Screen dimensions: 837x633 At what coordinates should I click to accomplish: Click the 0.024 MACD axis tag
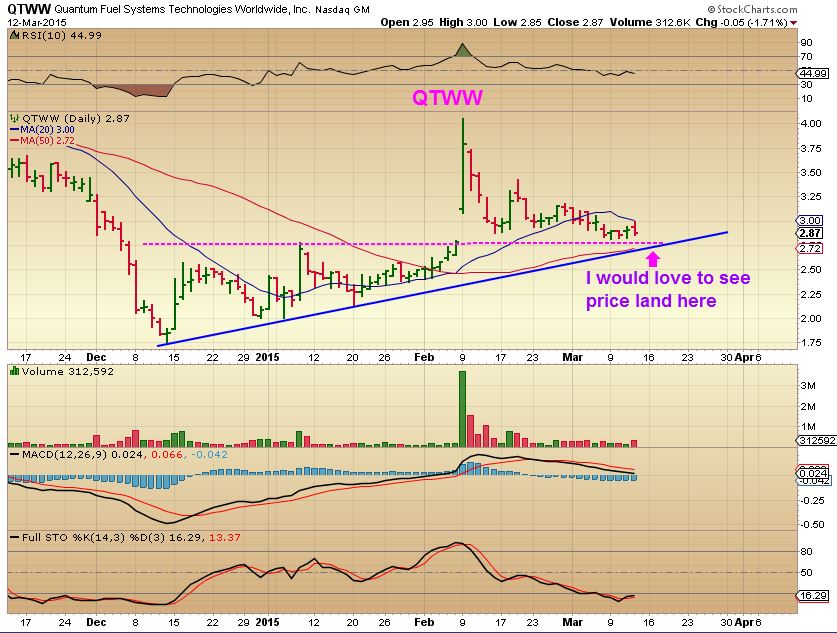(x=813, y=473)
